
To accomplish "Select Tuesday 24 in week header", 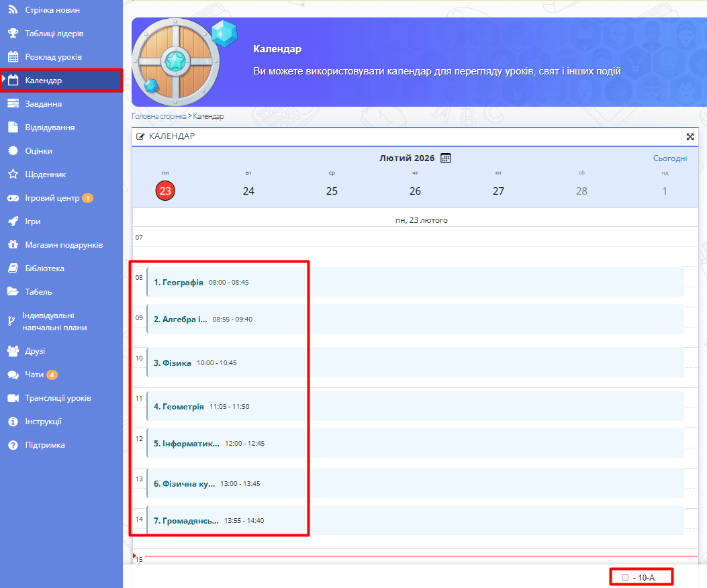I will (x=248, y=191).
